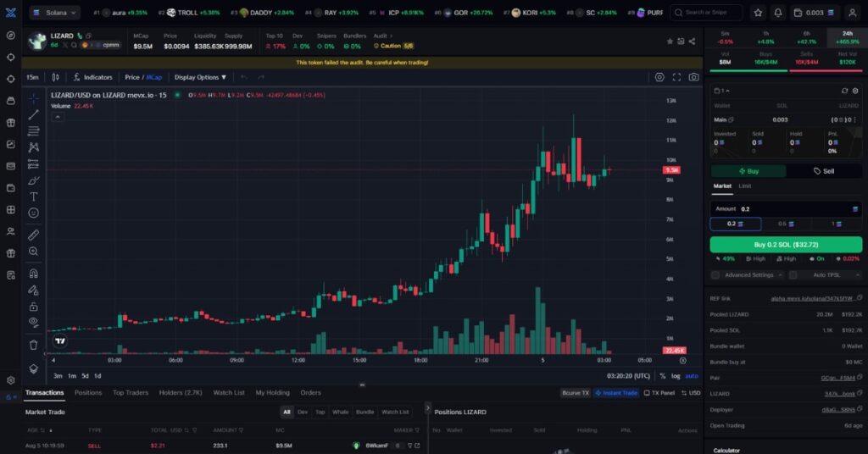Open the notifications bell
The width and height of the screenshot is (868, 454).
(778, 12)
